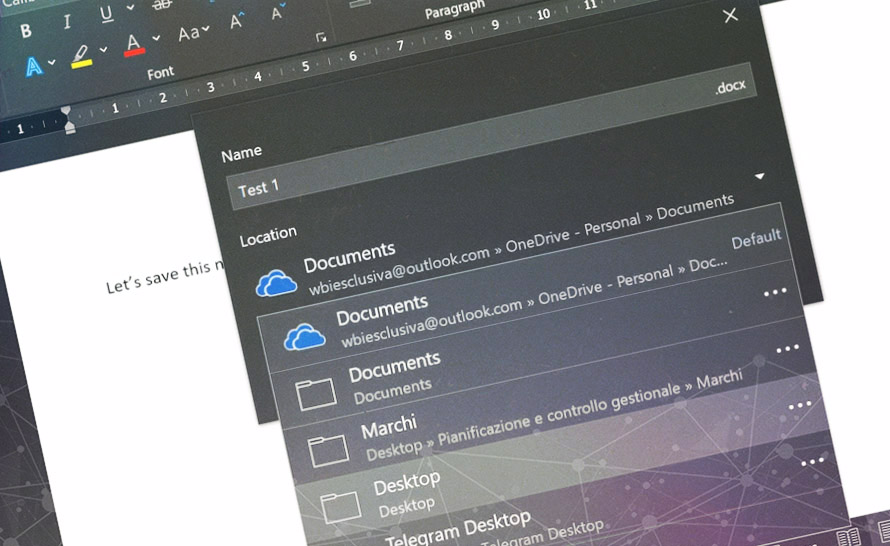This screenshot has height=546, width=890.
Task: Click document text 'Let's save this'
Action: (x=158, y=276)
